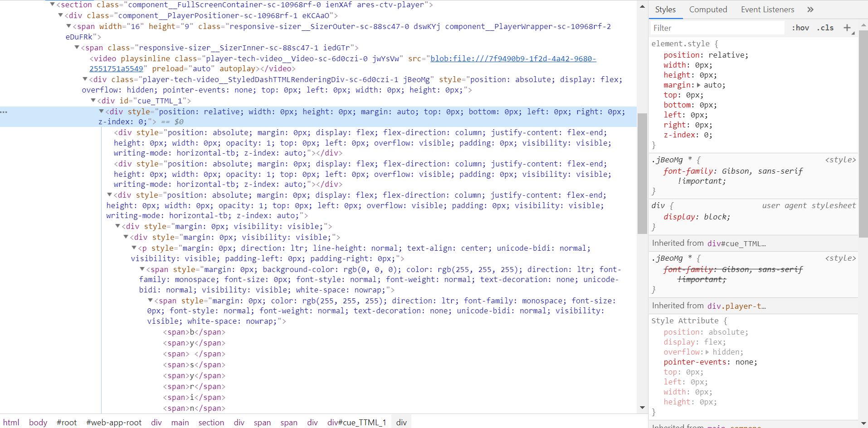
Task: Open new style rule creator with plus icon
Action: 847,28
